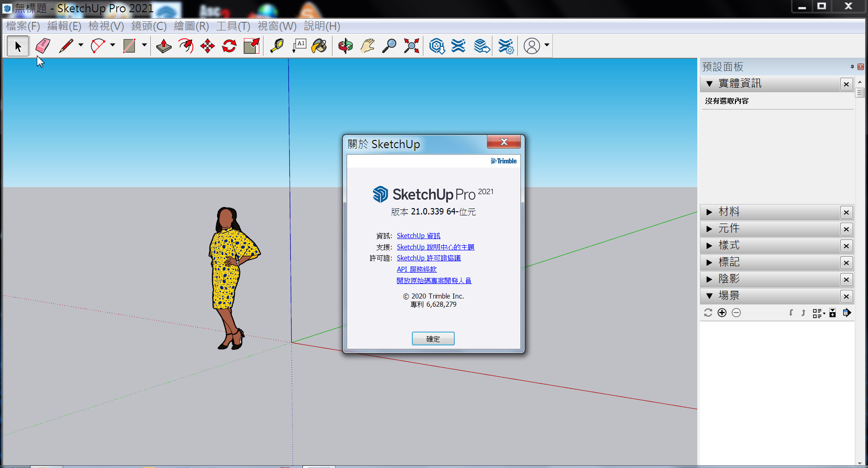Select the Orbit tool
The image size is (868, 468).
click(x=346, y=46)
